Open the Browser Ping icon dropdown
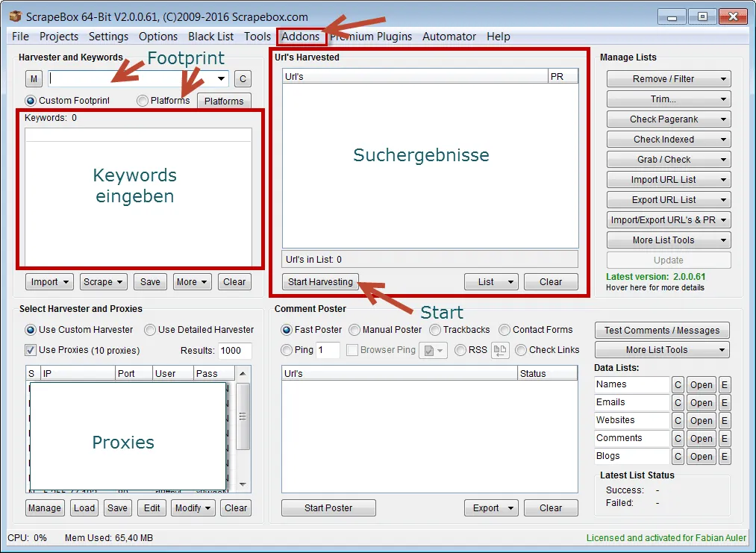 click(433, 350)
